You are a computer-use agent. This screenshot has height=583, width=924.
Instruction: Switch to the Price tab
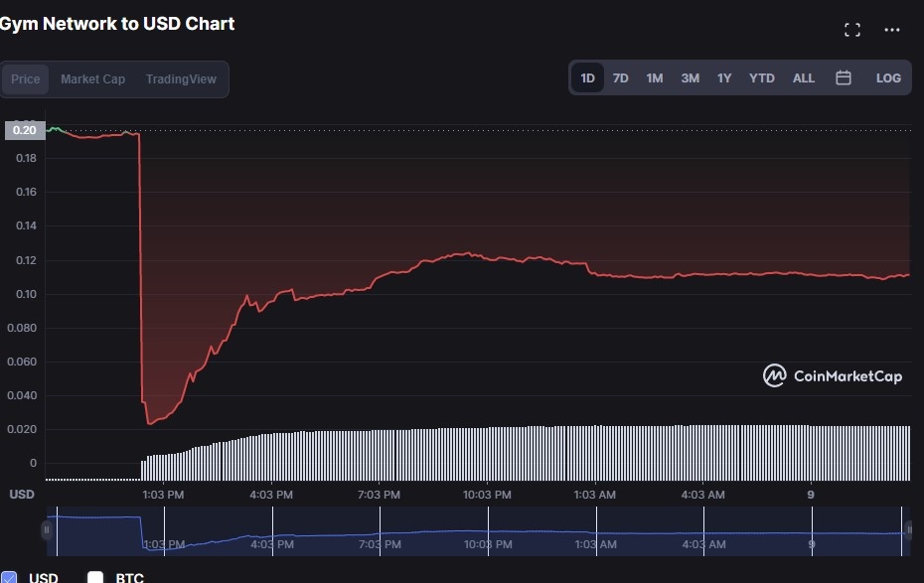(26, 79)
